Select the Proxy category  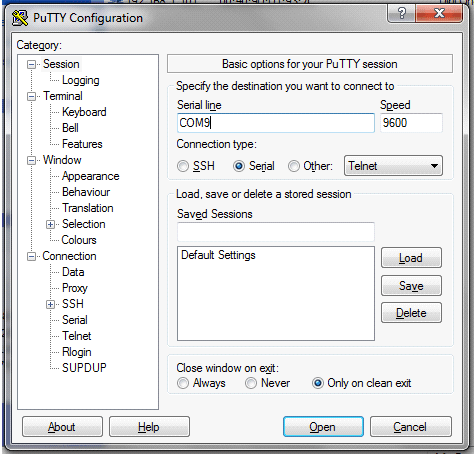pos(75,288)
